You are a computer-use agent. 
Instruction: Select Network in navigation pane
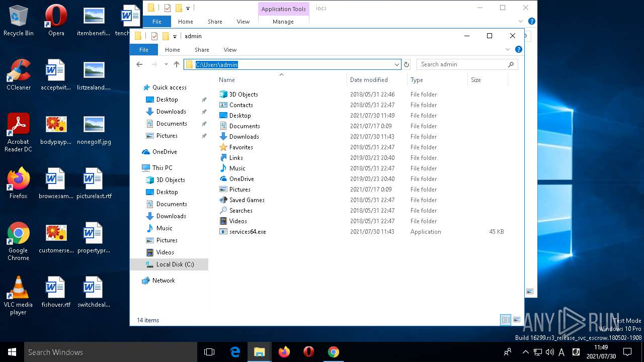(163, 281)
